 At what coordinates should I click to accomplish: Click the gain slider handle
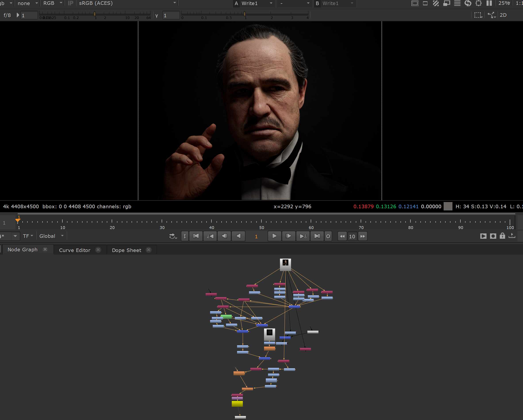tap(95, 14)
